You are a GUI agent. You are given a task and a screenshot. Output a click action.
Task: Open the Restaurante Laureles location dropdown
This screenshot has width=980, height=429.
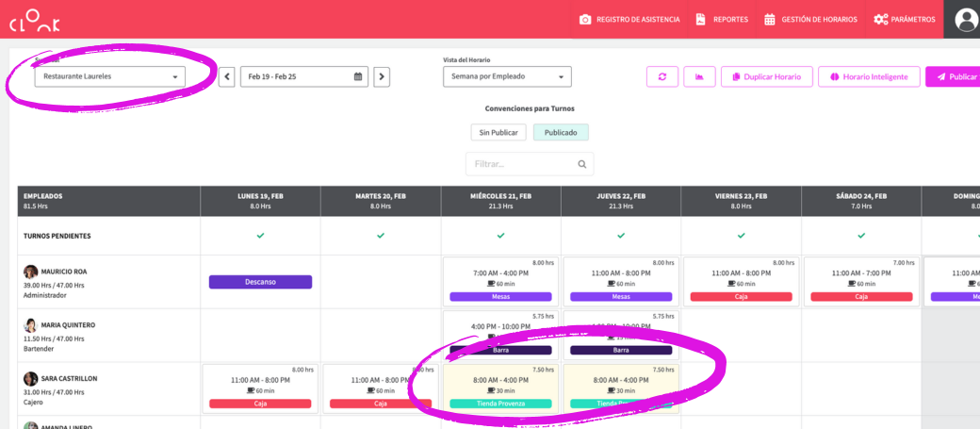click(109, 76)
